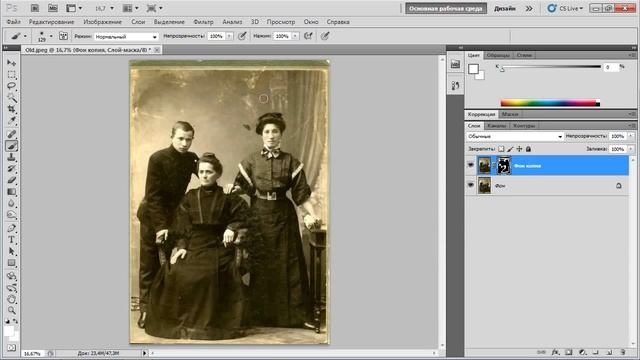Launch Mini Bridge from the application bar
Image resolution: width=640 pixels, height=360 pixels.
tap(53, 8)
